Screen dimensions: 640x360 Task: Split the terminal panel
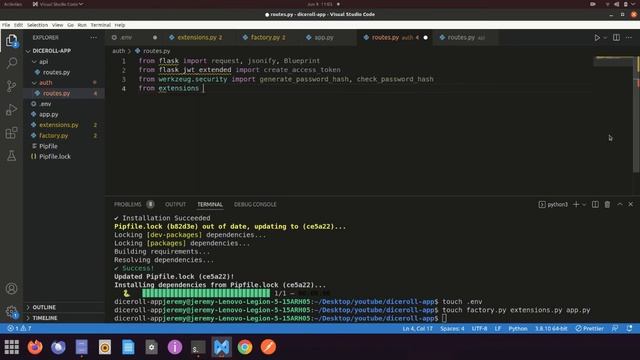click(x=595, y=204)
